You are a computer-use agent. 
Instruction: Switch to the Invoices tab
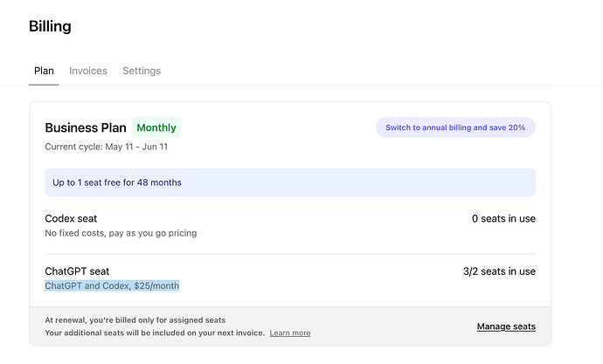click(x=88, y=71)
